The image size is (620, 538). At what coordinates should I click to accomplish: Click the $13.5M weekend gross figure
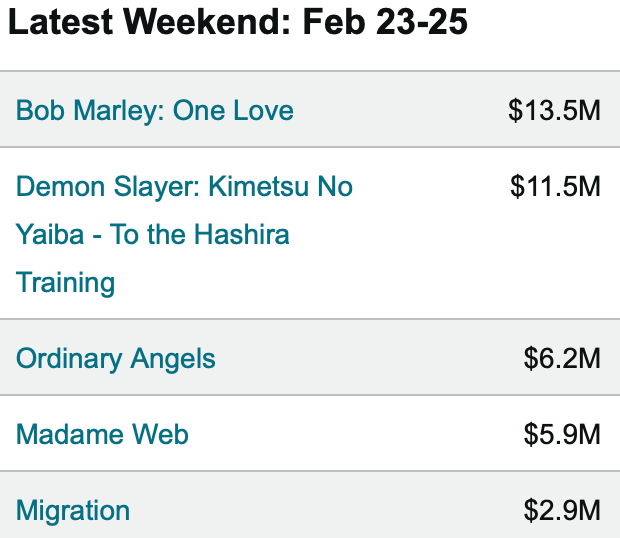(554, 110)
